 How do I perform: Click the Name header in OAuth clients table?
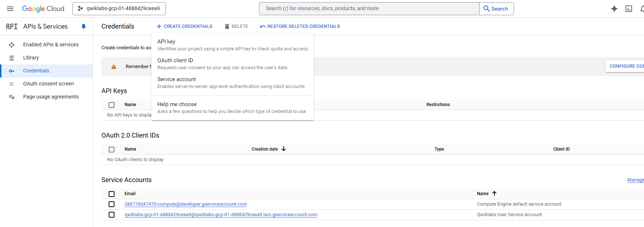(130, 149)
